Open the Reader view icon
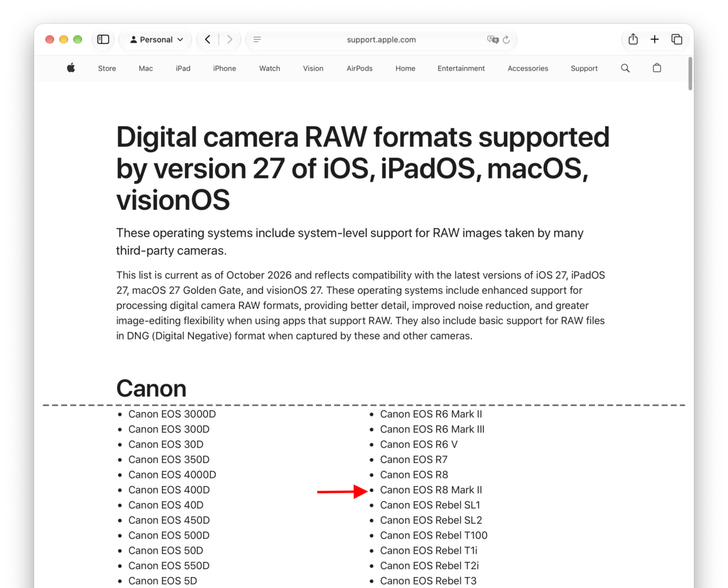The height and width of the screenshot is (588, 728). 257,39
